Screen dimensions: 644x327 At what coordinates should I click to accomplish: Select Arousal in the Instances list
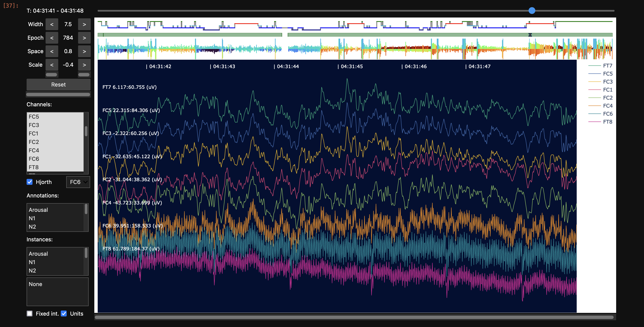[38, 254]
